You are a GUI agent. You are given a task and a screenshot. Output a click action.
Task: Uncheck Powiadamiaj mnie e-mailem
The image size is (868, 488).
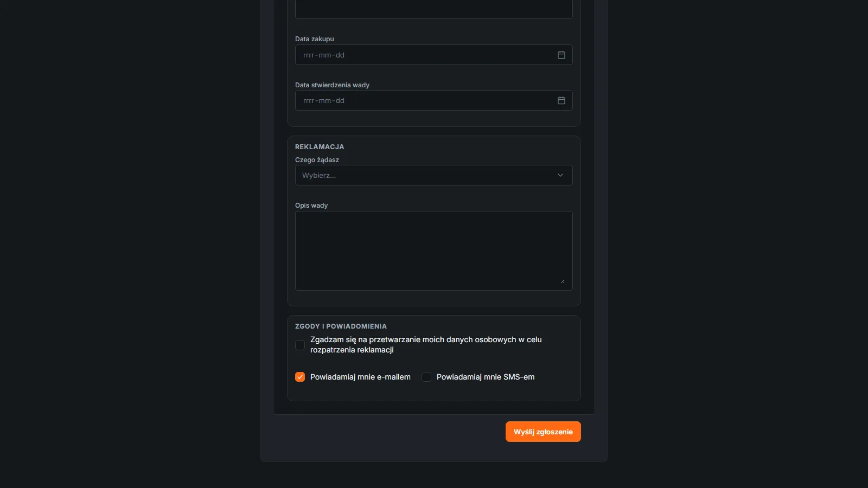coord(300,377)
